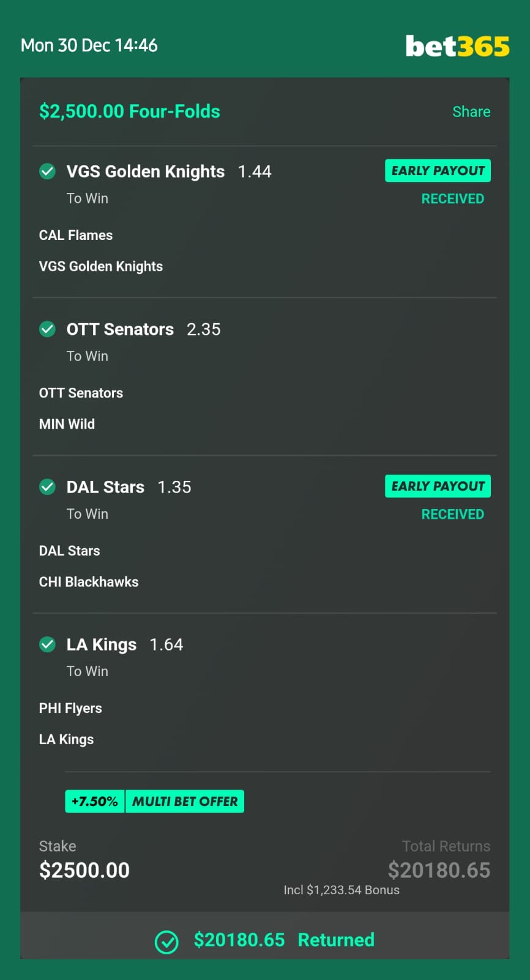Tap the Total Returns amount
The image size is (530, 980).
coord(439,870)
